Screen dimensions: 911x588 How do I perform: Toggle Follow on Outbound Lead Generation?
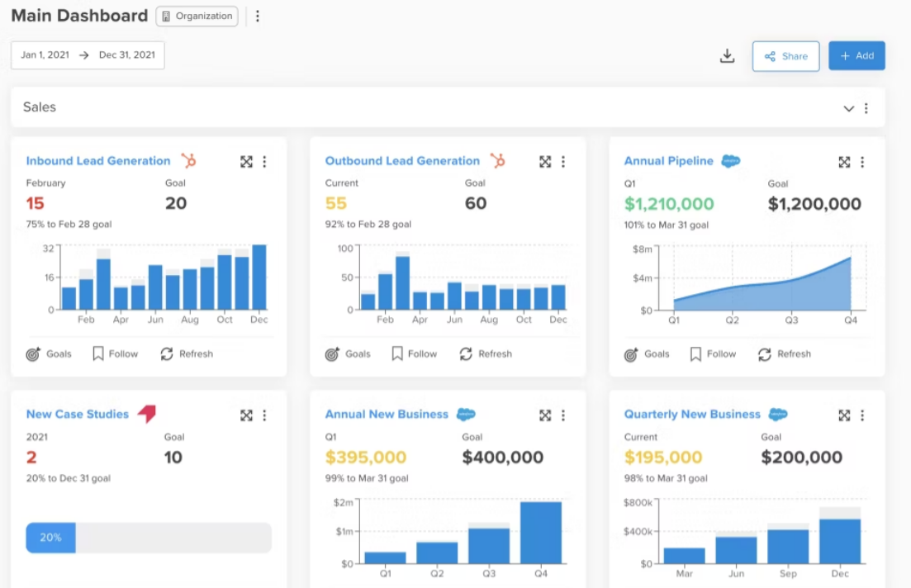(x=414, y=353)
